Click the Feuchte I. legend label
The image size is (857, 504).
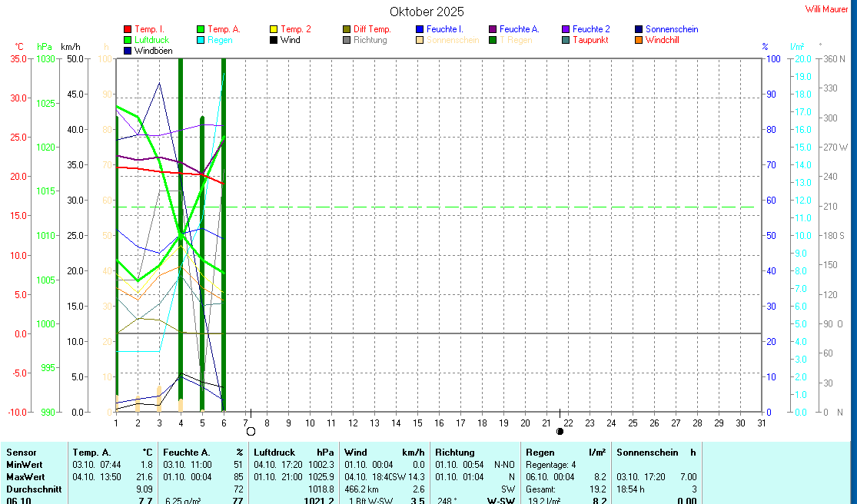[444, 29]
